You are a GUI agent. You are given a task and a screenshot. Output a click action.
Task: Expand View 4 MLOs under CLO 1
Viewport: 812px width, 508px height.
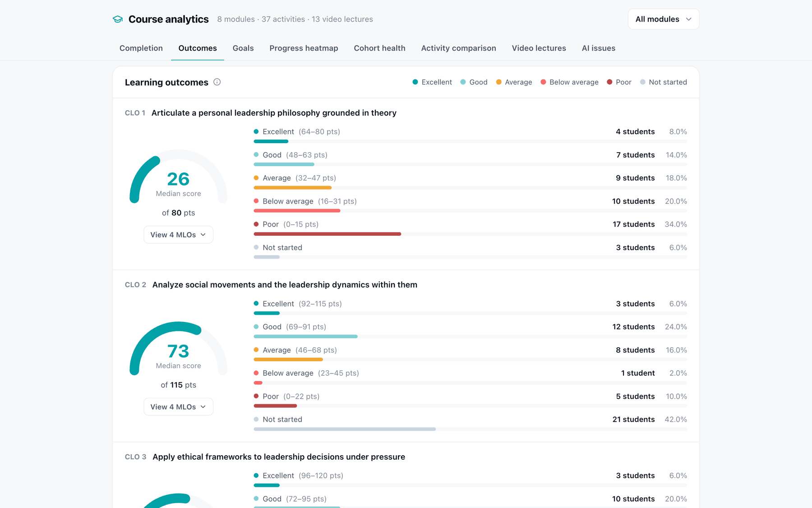point(178,235)
